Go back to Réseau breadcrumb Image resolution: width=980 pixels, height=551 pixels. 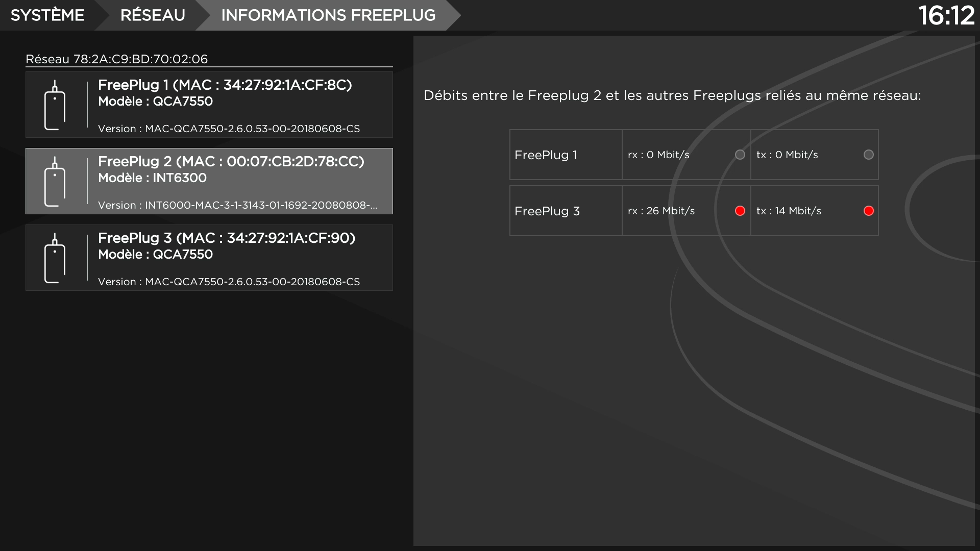point(153,15)
